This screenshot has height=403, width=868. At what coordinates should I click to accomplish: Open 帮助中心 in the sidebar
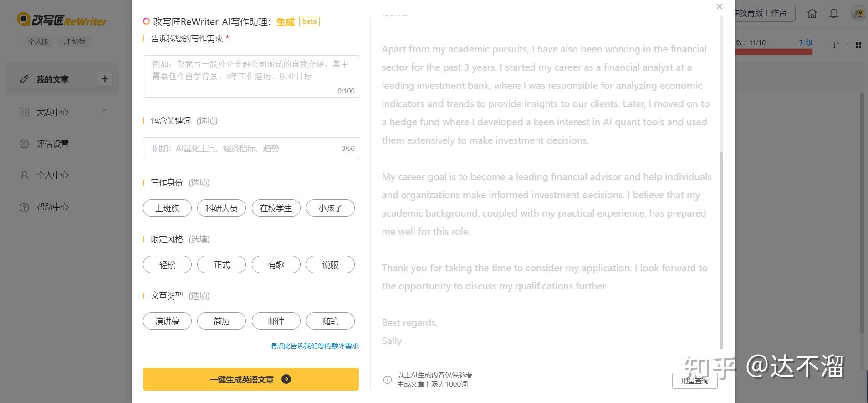pyautogui.click(x=52, y=207)
